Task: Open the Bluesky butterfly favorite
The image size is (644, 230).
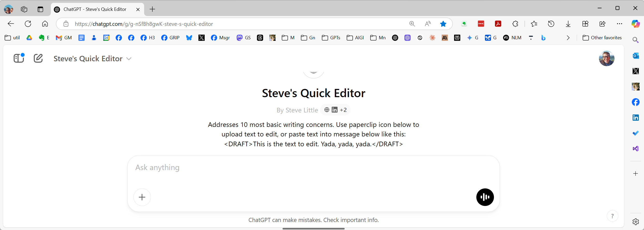Action: 189,38
